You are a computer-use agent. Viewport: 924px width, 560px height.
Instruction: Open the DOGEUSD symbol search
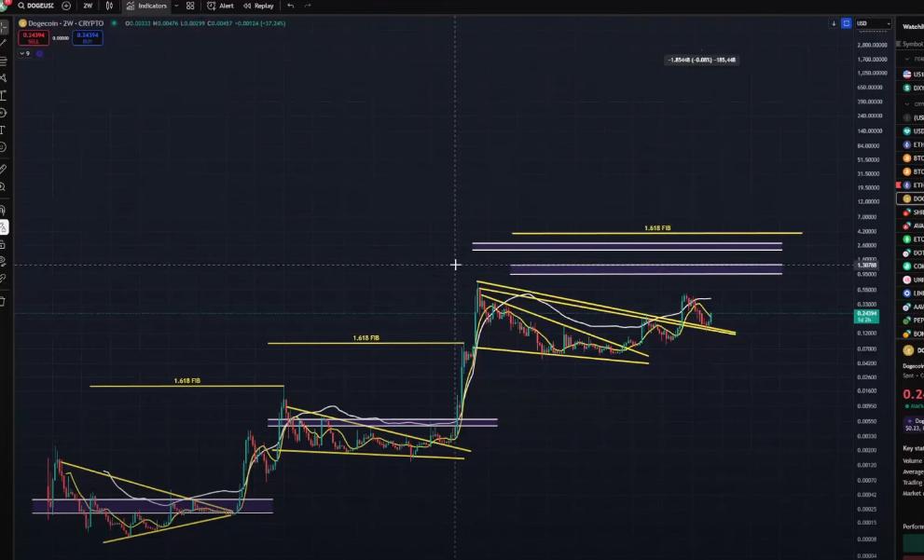(x=35, y=6)
